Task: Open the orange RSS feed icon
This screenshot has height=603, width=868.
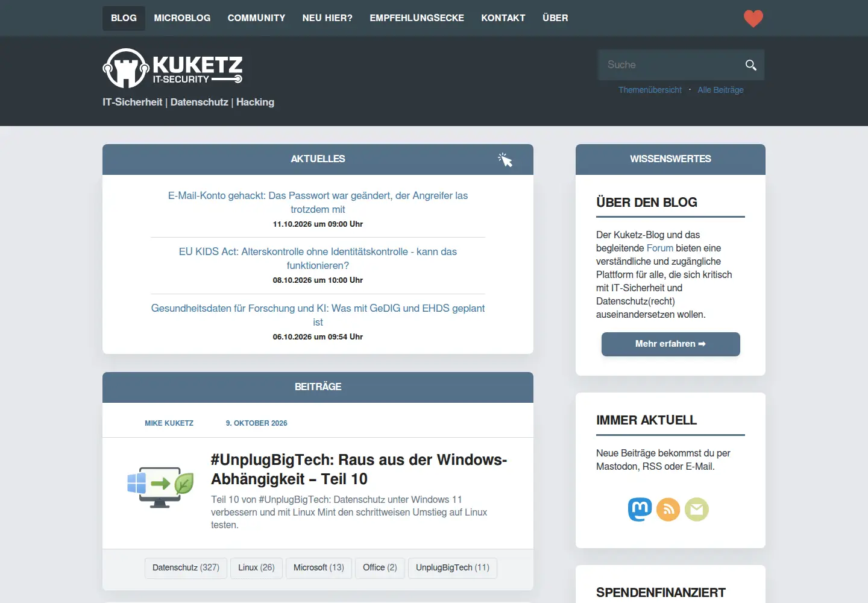Action: pyautogui.click(x=668, y=510)
